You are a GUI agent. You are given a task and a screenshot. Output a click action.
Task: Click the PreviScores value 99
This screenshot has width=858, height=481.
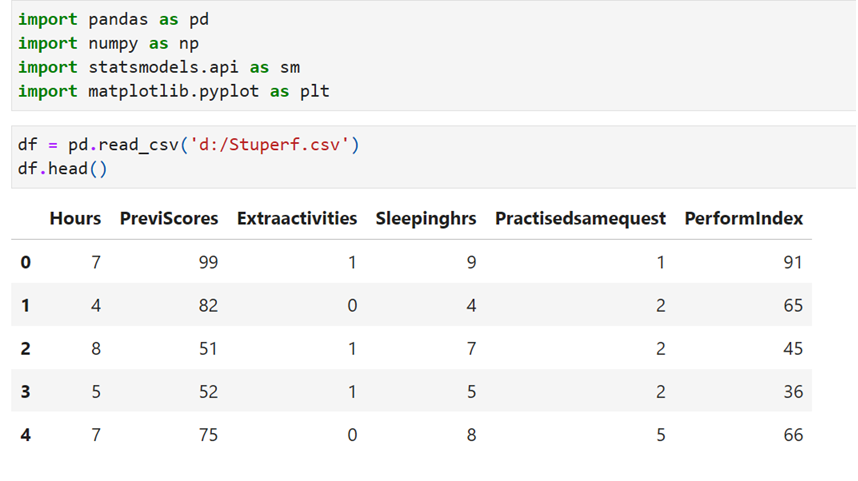tap(207, 263)
